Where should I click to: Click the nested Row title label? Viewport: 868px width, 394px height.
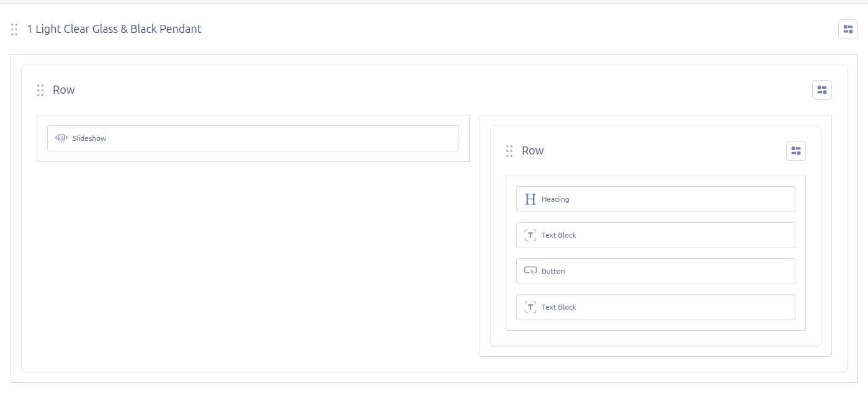[533, 151]
